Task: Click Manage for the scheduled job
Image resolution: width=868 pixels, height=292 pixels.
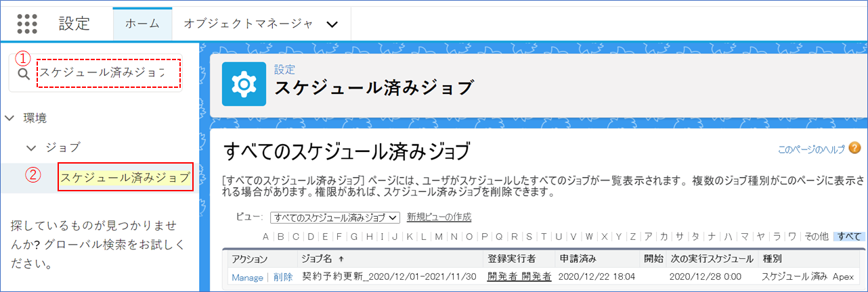Action: tap(246, 277)
